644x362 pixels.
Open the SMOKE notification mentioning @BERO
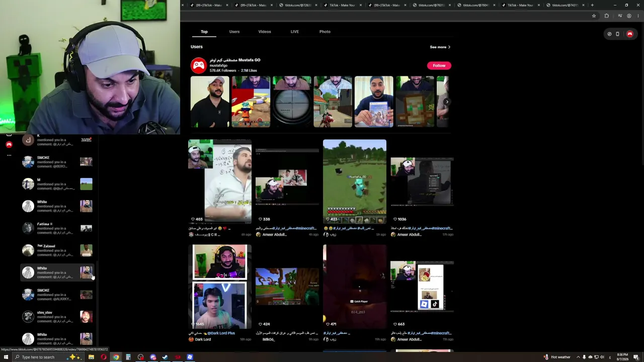[x=57, y=162]
